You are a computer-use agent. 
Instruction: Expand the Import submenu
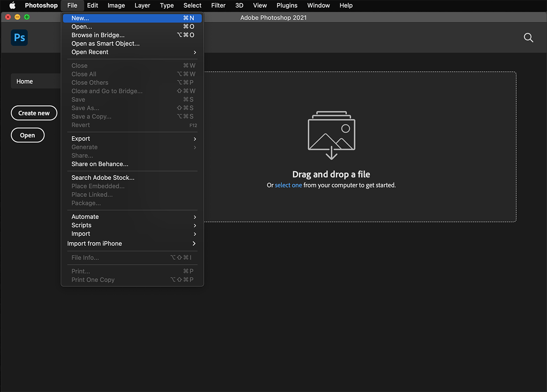pyautogui.click(x=132, y=234)
